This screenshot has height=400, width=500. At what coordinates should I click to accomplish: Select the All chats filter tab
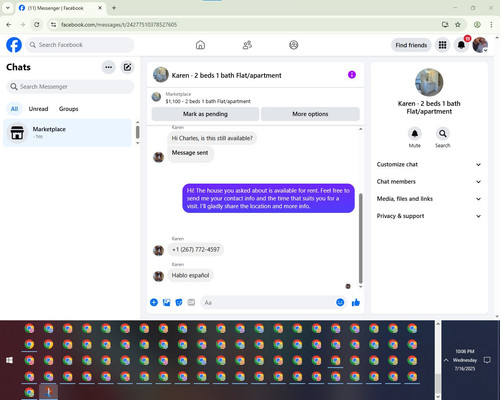[14, 109]
